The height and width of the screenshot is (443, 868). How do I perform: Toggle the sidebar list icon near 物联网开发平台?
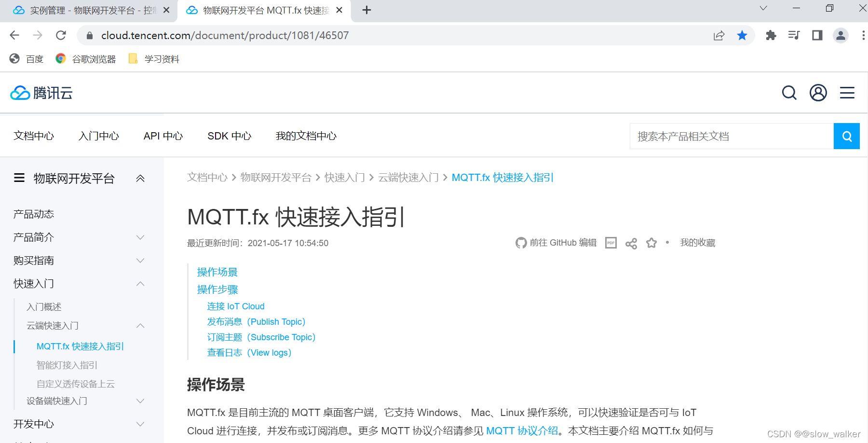(x=19, y=178)
